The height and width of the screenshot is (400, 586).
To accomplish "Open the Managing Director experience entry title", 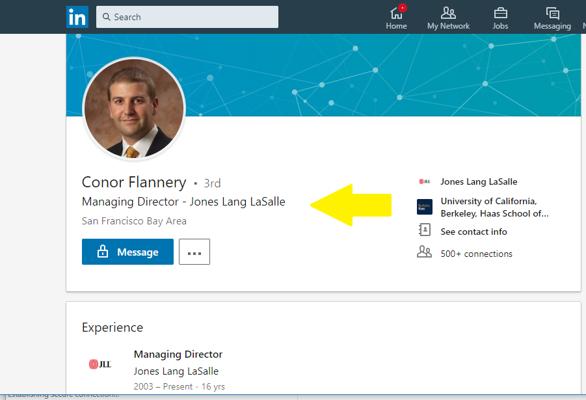I will coord(178,354).
